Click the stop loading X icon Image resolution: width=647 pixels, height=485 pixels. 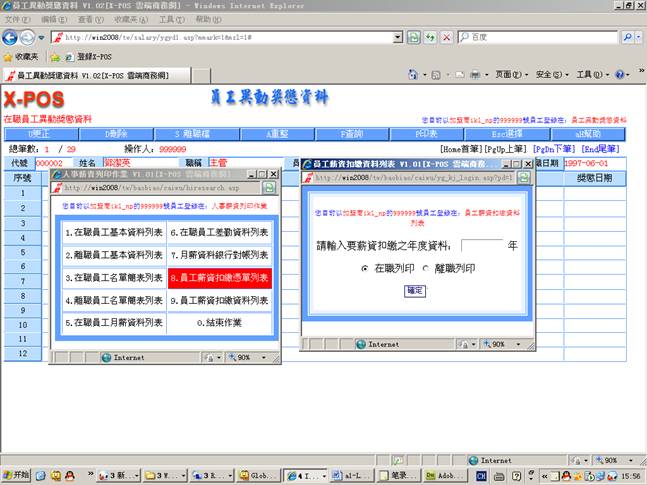point(447,37)
